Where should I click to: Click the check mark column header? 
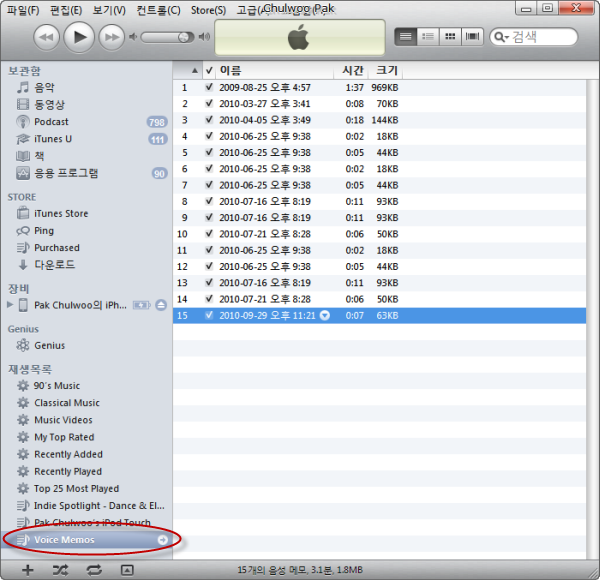209,70
